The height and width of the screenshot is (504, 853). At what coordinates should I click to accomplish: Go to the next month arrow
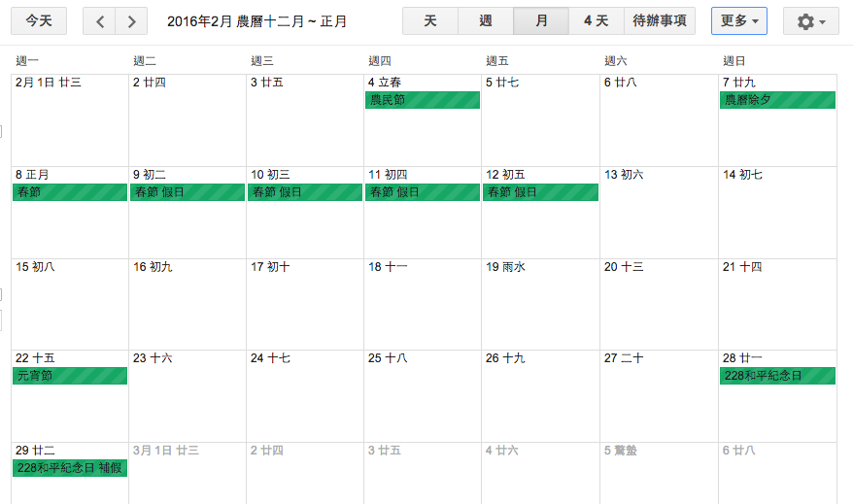coord(131,21)
